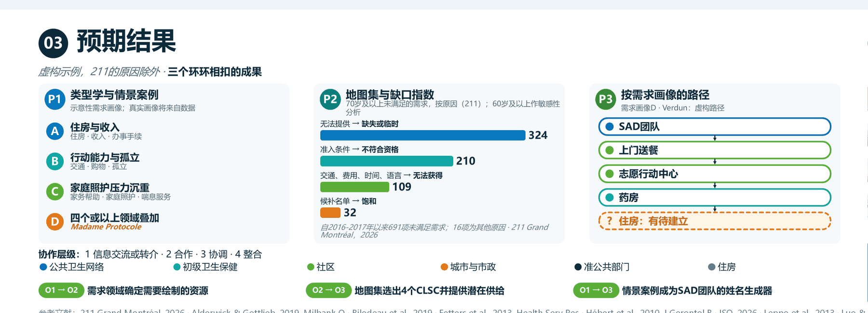
Task: Select the dashed 住房：有待建立 box
Action: 715,221
